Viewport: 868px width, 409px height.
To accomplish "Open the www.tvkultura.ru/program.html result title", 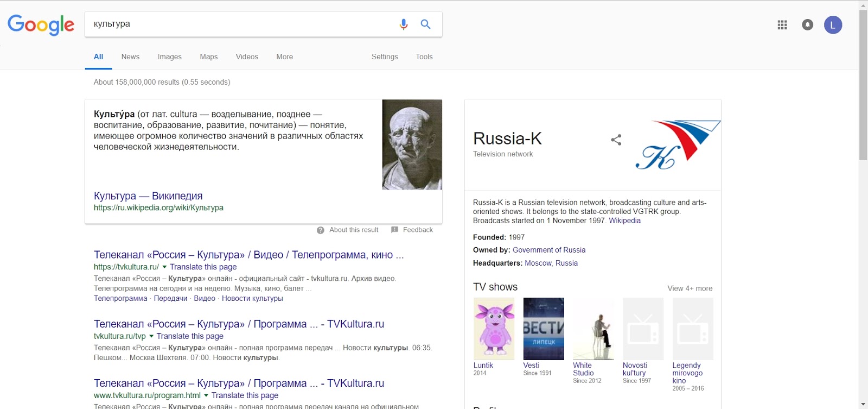I will click(239, 383).
